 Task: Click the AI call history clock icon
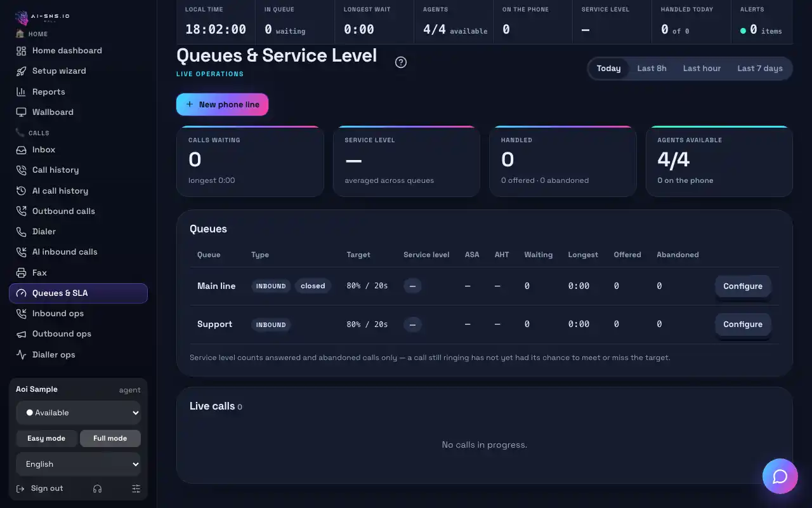[x=21, y=190]
